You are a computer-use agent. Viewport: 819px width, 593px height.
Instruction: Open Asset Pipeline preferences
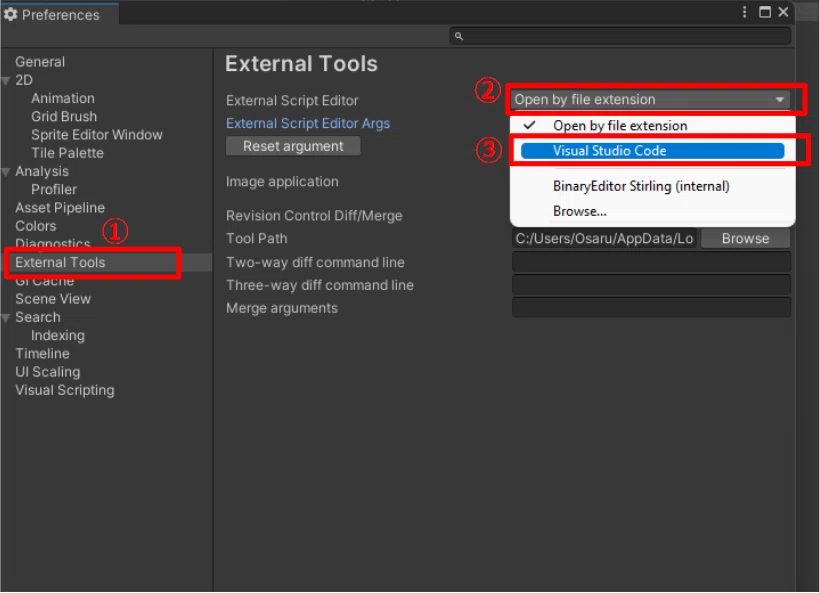click(x=60, y=208)
